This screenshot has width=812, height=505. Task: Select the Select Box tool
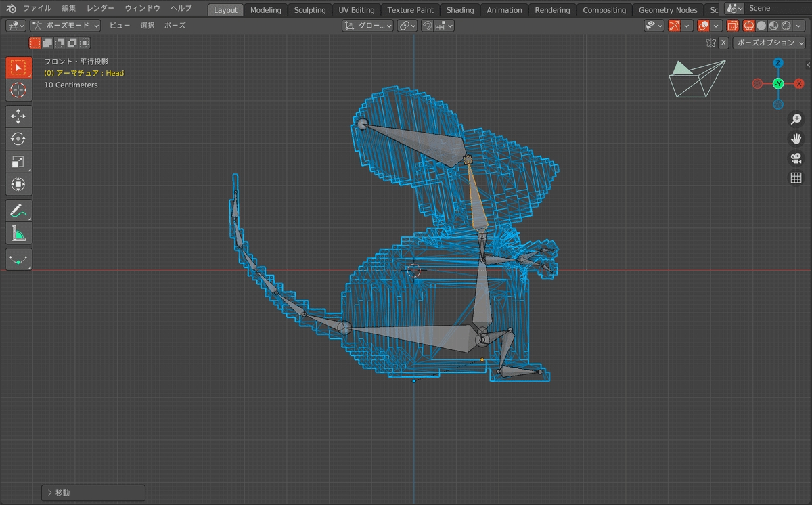[x=18, y=68]
